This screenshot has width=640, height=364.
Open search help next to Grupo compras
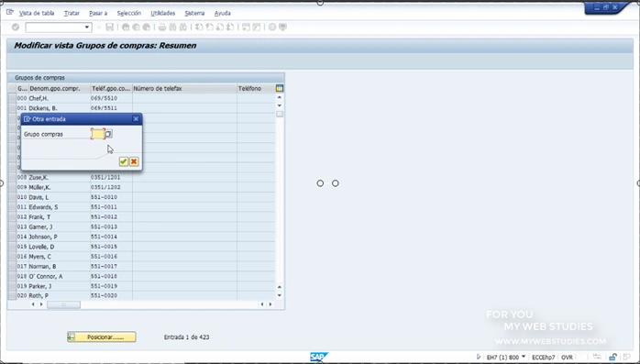pos(108,134)
